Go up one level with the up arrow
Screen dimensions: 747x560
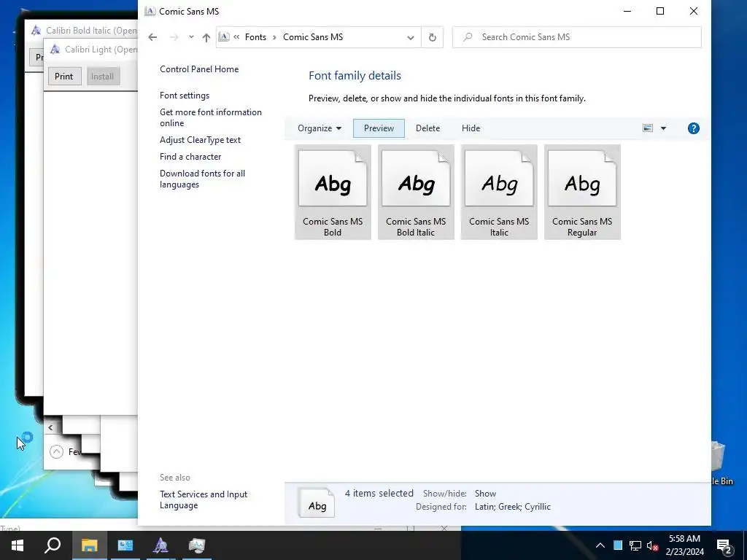coord(206,37)
